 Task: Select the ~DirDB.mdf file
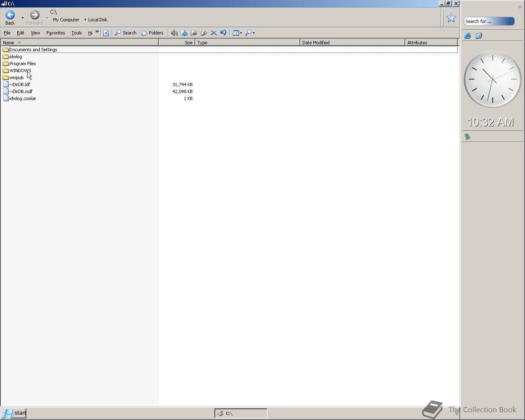[x=21, y=91]
